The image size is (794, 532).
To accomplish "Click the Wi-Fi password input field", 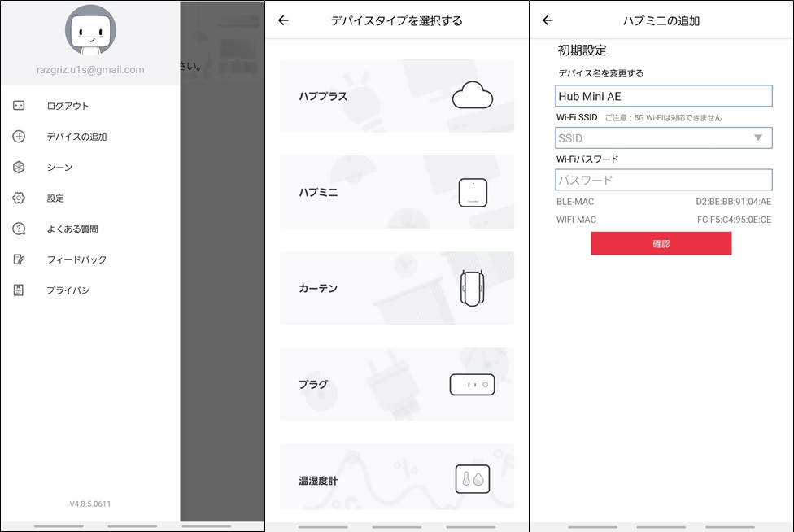I will click(664, 180).
